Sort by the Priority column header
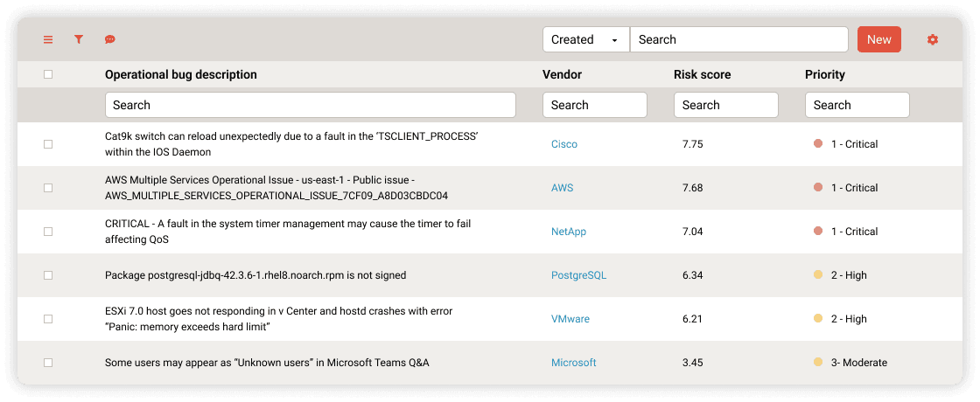 pos(825,74)
